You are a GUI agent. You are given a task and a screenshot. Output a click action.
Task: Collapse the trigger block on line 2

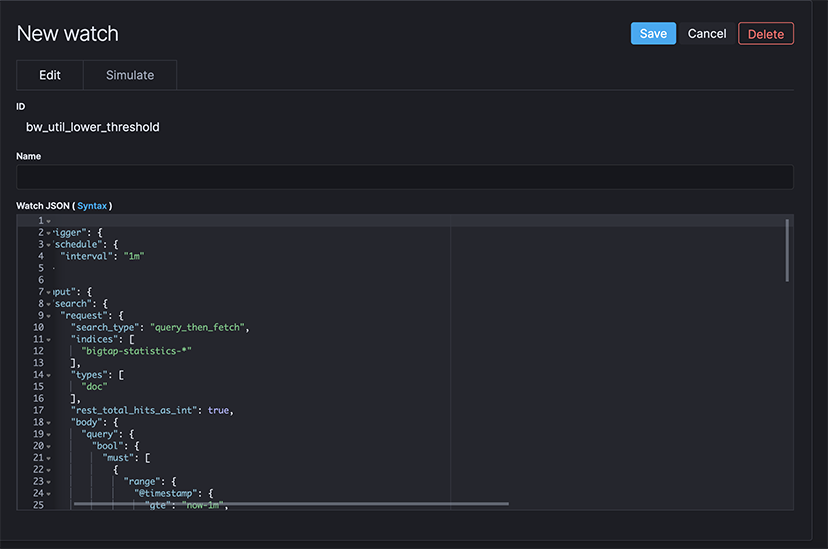coord(49,233)
